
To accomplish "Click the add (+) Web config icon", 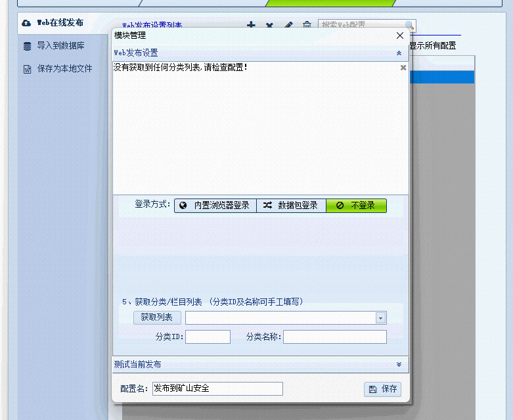I will (x=251, y=25).
